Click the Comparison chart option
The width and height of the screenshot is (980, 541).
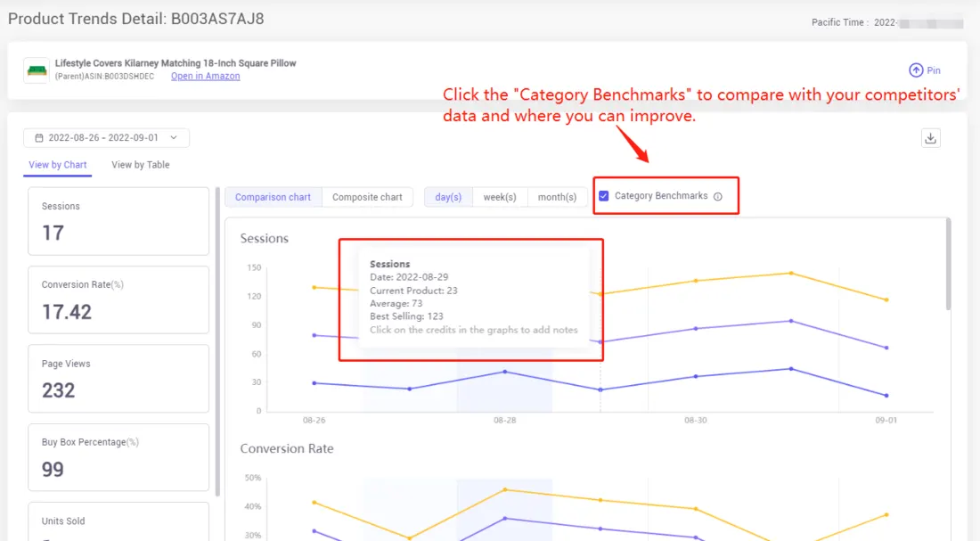(273, 196)
